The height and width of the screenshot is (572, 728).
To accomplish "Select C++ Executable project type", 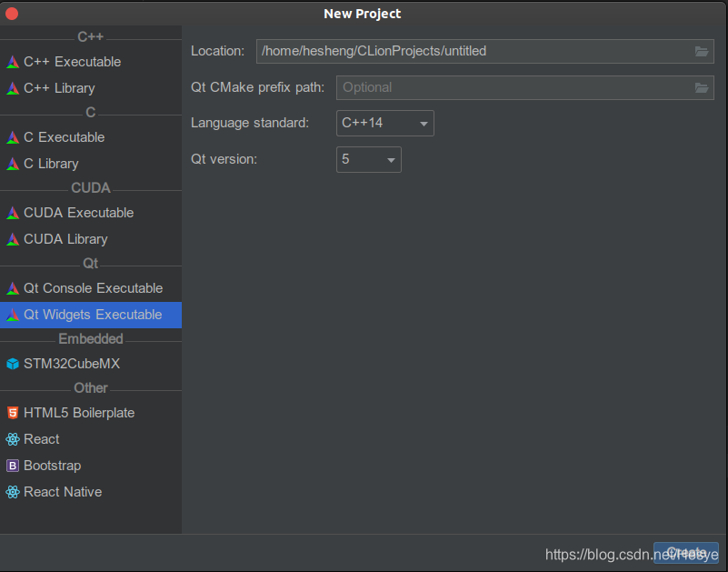I will [91, 62].
